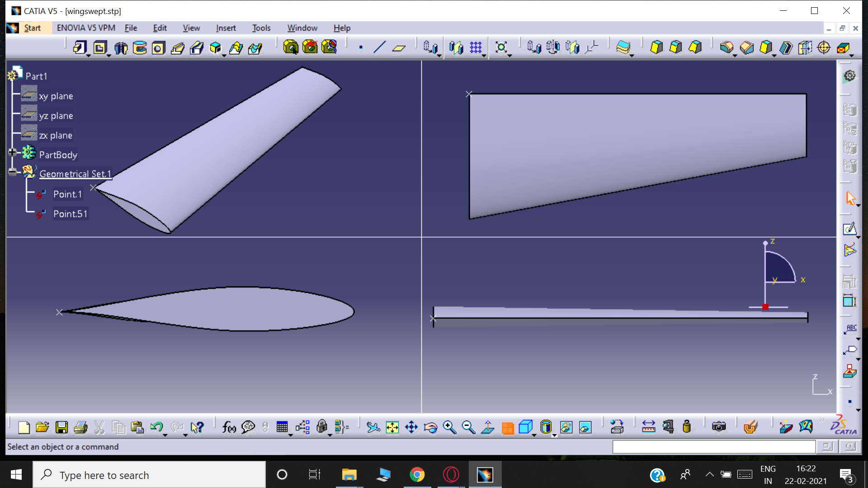Image resolution: width=868 pixels, height=488 pixels.
Task: Click the power input field in status bar
Action: [x=714, y=447]
